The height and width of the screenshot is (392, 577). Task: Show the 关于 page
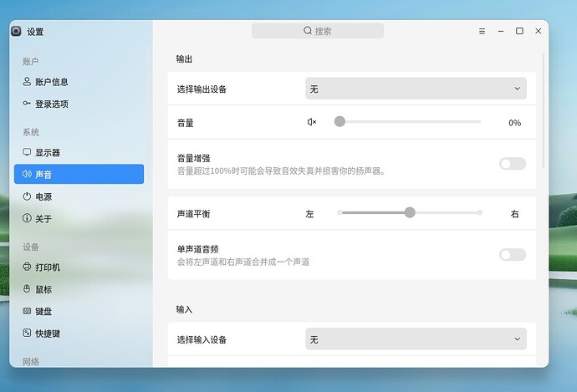(79, 218)
